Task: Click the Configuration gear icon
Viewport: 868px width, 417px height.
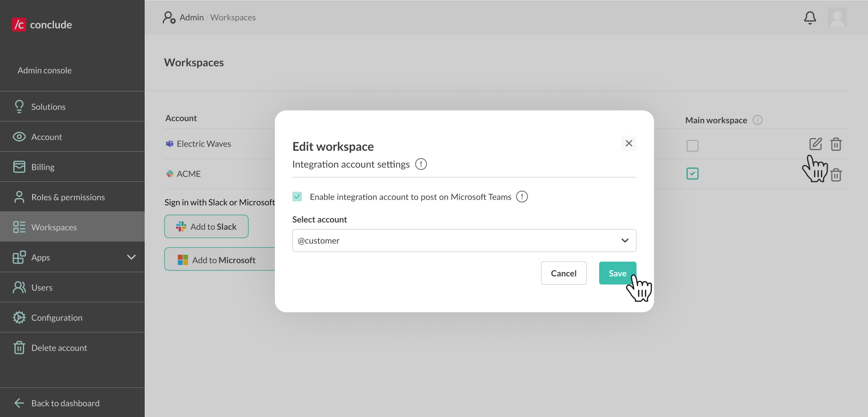Action: [19, 317]
